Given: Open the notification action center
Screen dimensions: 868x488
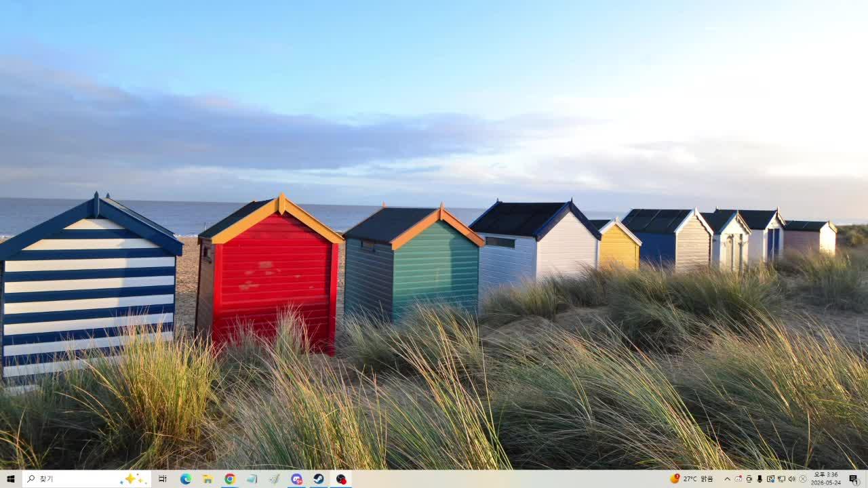Looking at the screenshot, I should [x=854, y=479].
